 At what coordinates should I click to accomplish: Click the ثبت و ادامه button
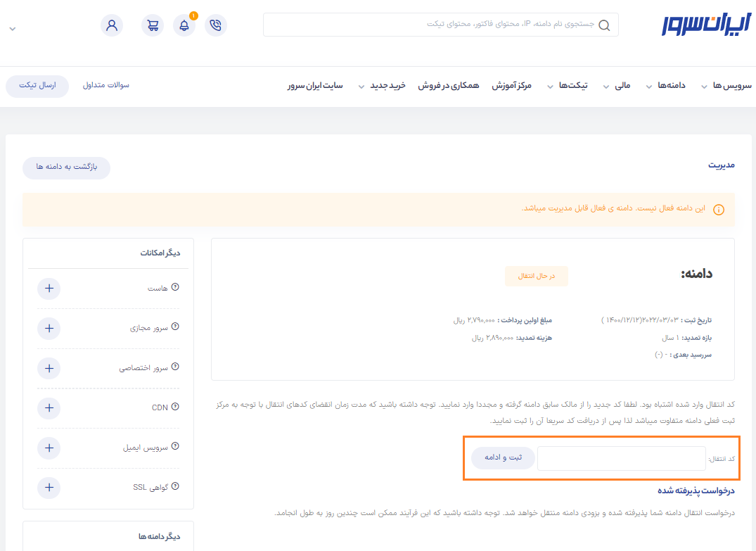pyautogui.click(x=502, y=457)
